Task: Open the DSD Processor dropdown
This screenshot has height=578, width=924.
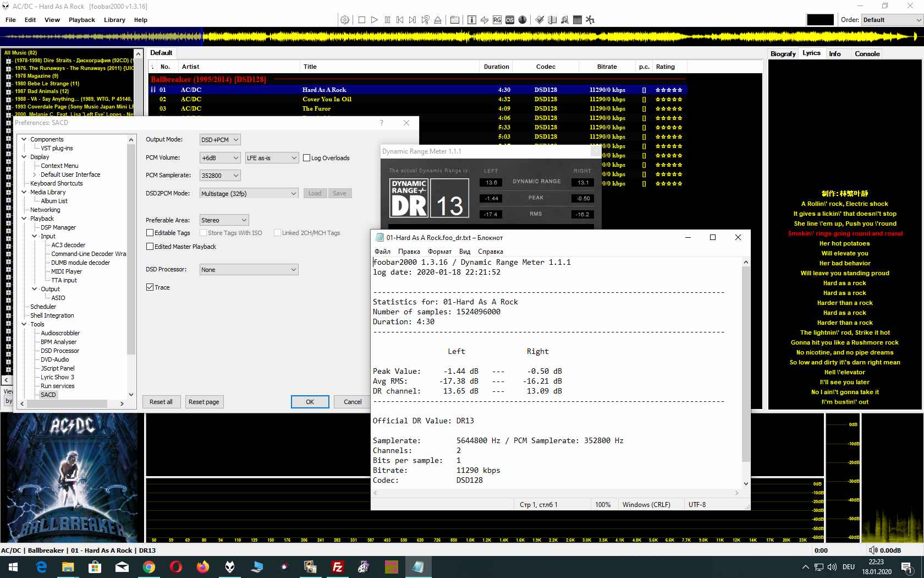Action: tap(249, 270)
